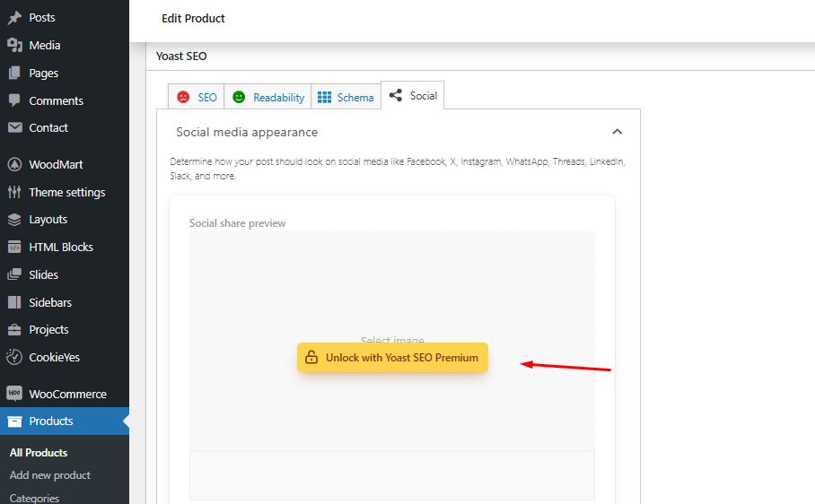The image size is (815, 504).
Task: Click the Projects briefcase icon
Action: pos(14,330)
